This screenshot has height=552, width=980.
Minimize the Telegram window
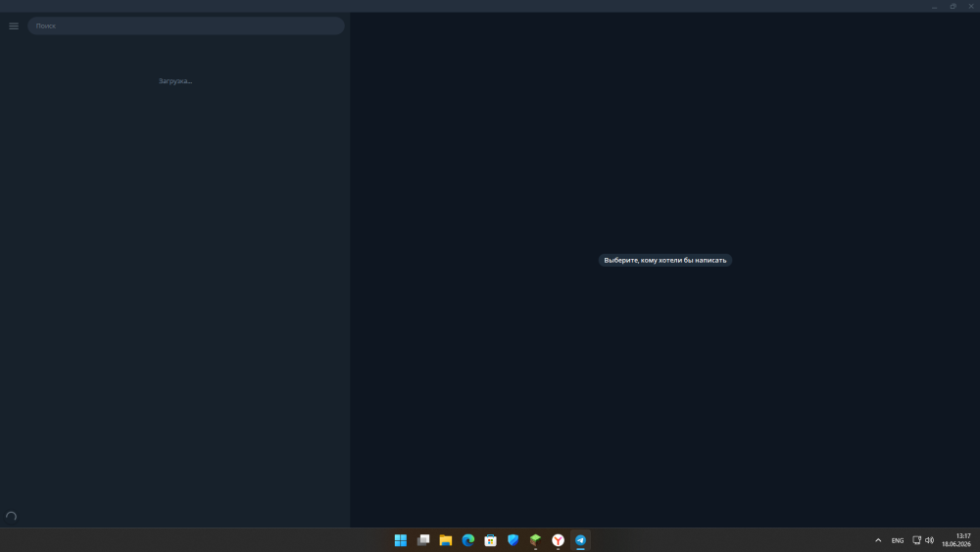pyautogui.click(x=934, y=6)
